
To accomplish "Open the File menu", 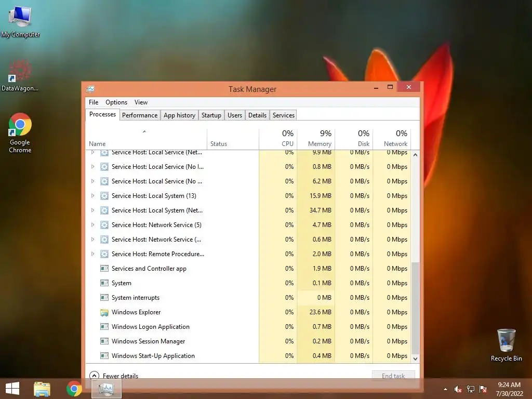I will 94,102.
